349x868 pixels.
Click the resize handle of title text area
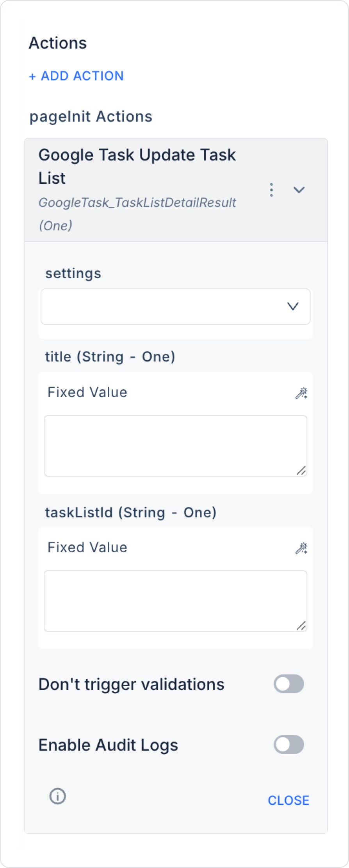point(301,471)
